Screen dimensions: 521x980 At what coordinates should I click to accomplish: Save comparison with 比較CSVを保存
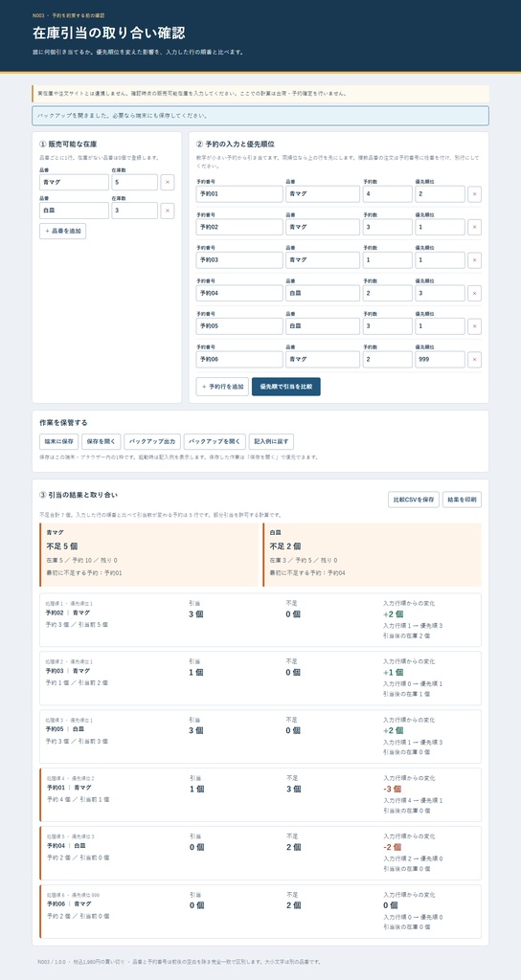point(414,500)
